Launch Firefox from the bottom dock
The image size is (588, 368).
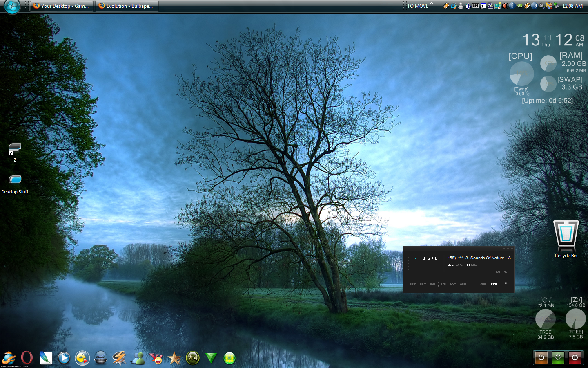click(9, 358)
